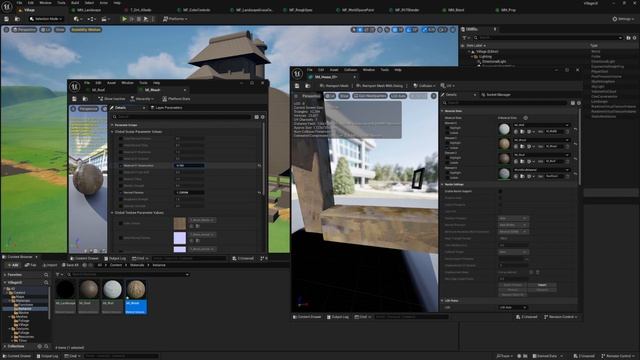Image resolution: width=640 pixels, height=360 pixels.
Task: Click Platform Stats in the material instance window
Action: [176, 99]
